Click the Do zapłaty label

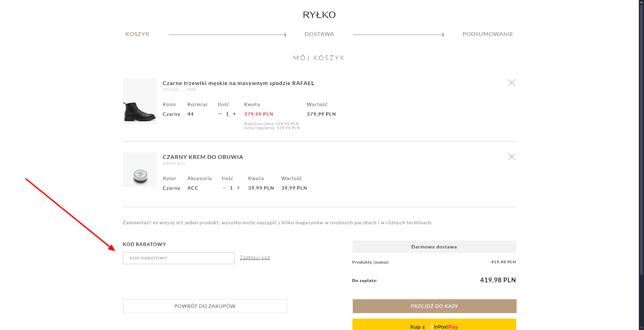click(365, 281)
